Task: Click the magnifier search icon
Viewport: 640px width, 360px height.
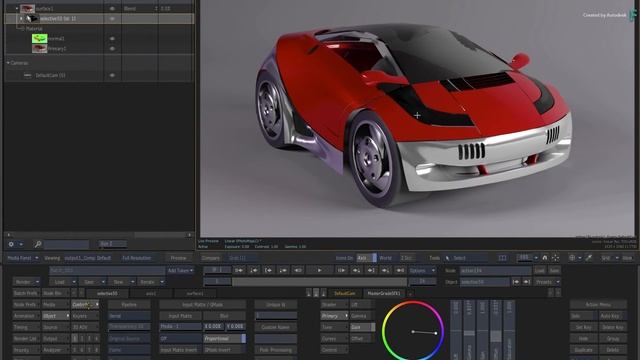Action: [x=38, y=244]
